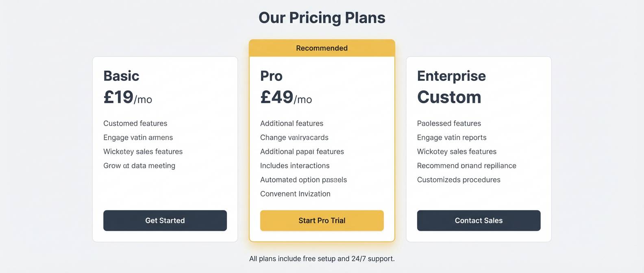Select 'Engage vatin reports' under Enterprise
The height and width of the screenshot is (273, 644).
point(452,137)
